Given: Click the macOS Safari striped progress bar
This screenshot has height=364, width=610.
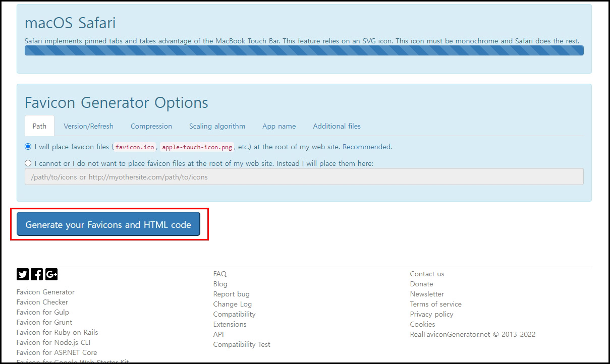Looking at the screenshot, I should [x=304, y=50].
